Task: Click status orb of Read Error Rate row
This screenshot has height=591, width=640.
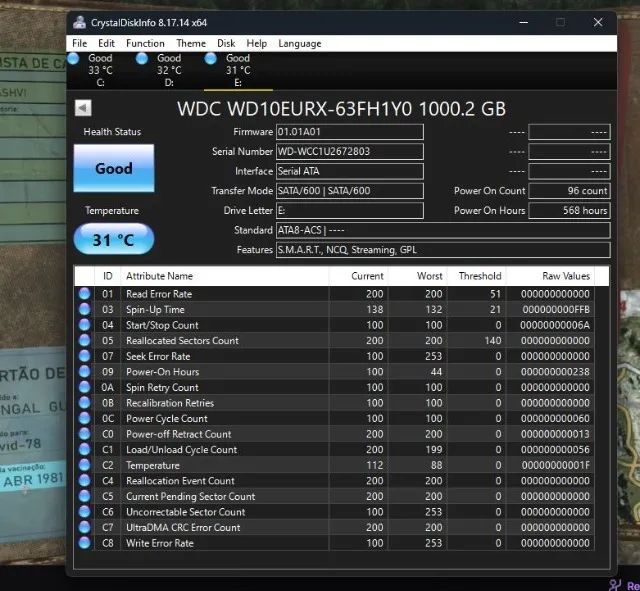Action: (x=84, y=293)
